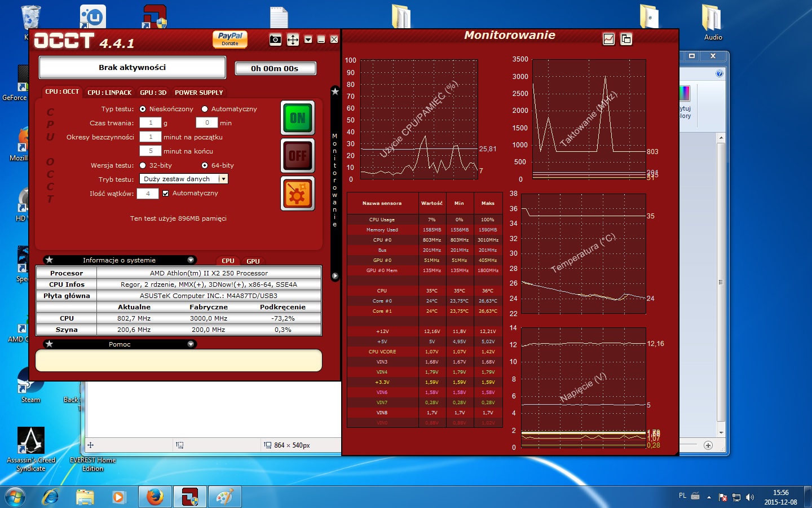Open the blue help icon in Paint window
812x508 pixels.
(x=720, y=73)
